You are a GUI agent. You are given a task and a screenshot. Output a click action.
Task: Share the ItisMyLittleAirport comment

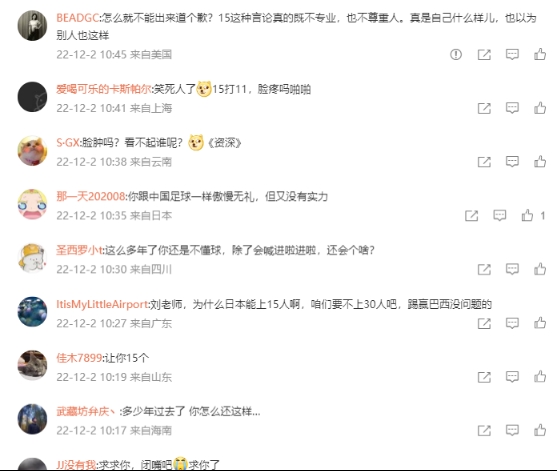coord(484,323)
